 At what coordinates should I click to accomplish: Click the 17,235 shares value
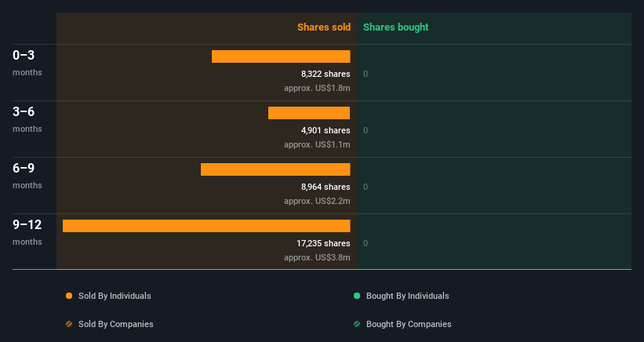(x=323, y=243)
